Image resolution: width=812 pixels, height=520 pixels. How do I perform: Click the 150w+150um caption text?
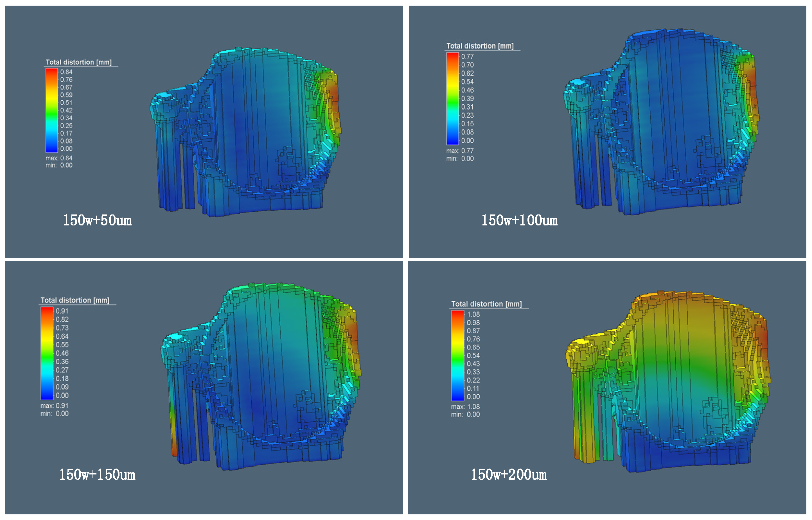(x=97, y=475)
